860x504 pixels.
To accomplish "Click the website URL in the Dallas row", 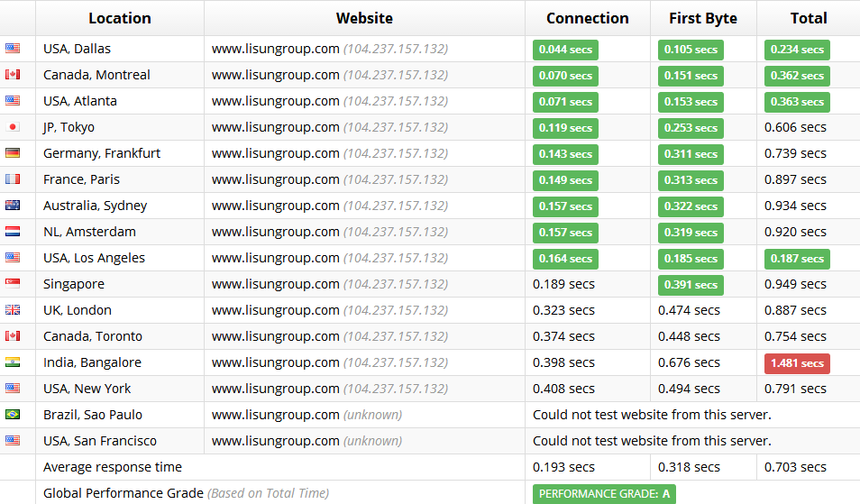I will click(275, 49).
